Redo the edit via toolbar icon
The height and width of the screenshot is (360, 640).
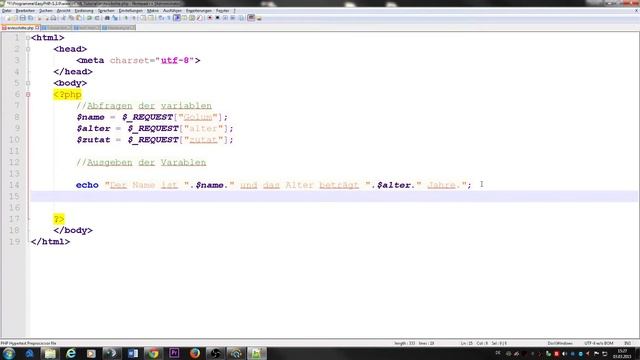97,18
